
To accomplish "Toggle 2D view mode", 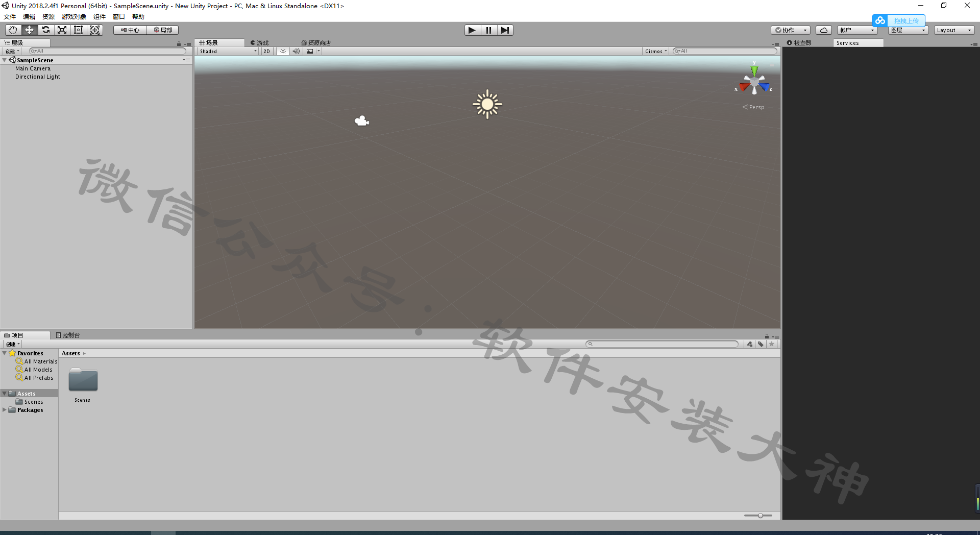I will [266, 51].
